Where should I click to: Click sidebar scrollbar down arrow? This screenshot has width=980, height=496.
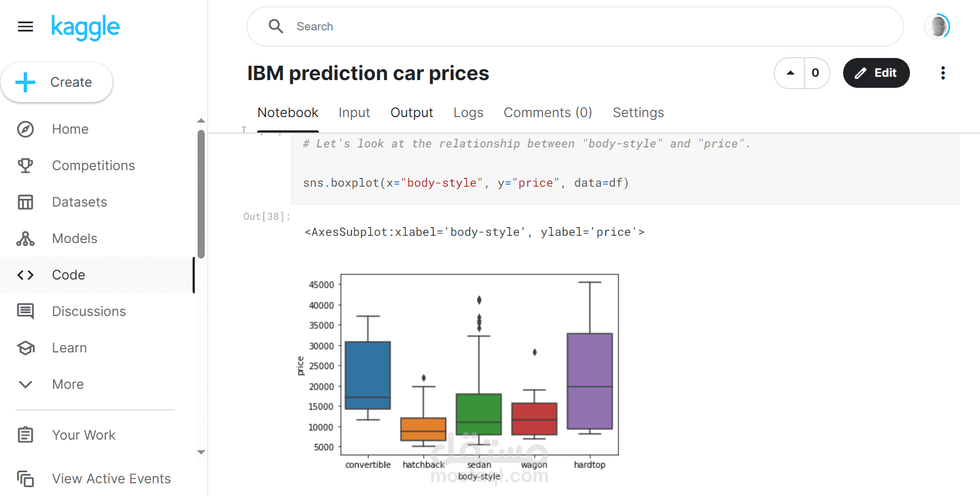coord(201,452)
